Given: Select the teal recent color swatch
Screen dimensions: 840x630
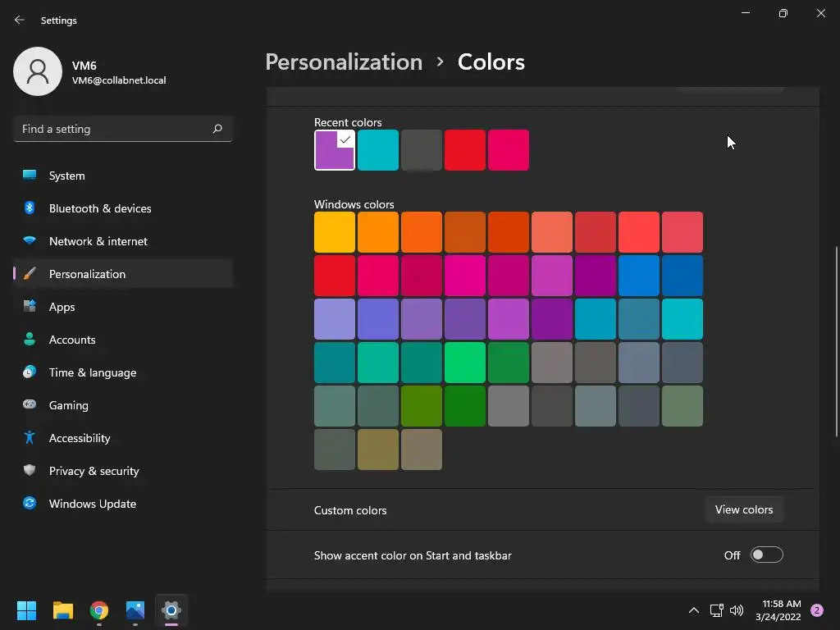Looking at the screenshot, I should pyautogui.click(x=378, y=150).
